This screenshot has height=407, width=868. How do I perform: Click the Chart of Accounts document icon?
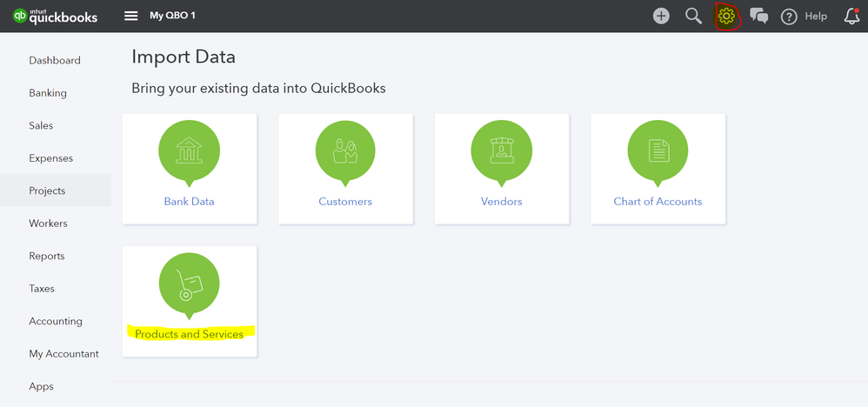click(658, 151)
